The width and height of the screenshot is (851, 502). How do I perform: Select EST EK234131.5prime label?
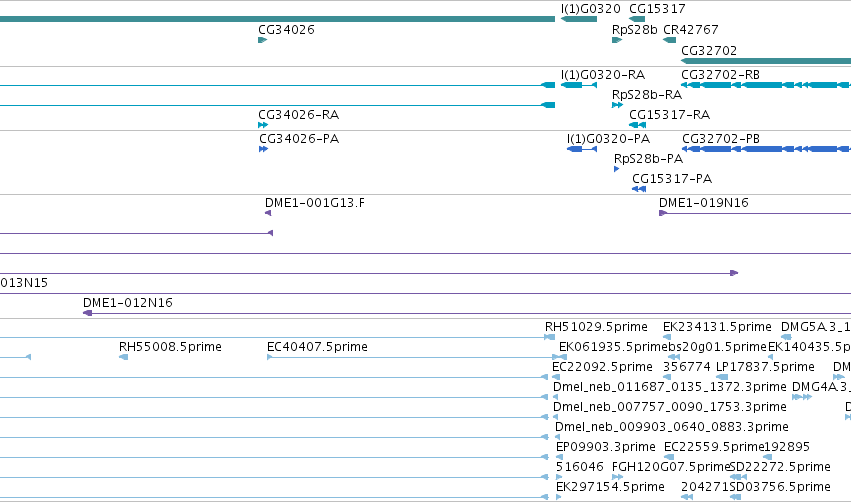(717, 327)
